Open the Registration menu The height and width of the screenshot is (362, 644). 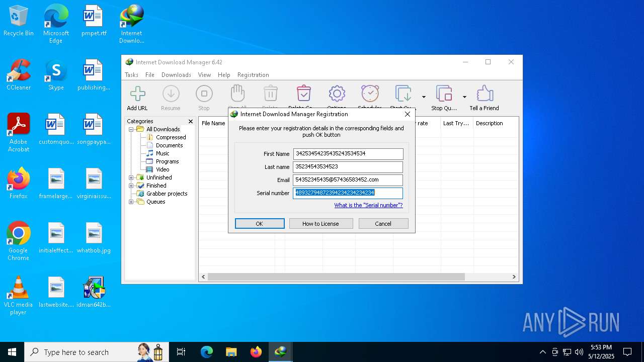coord(253,75)
